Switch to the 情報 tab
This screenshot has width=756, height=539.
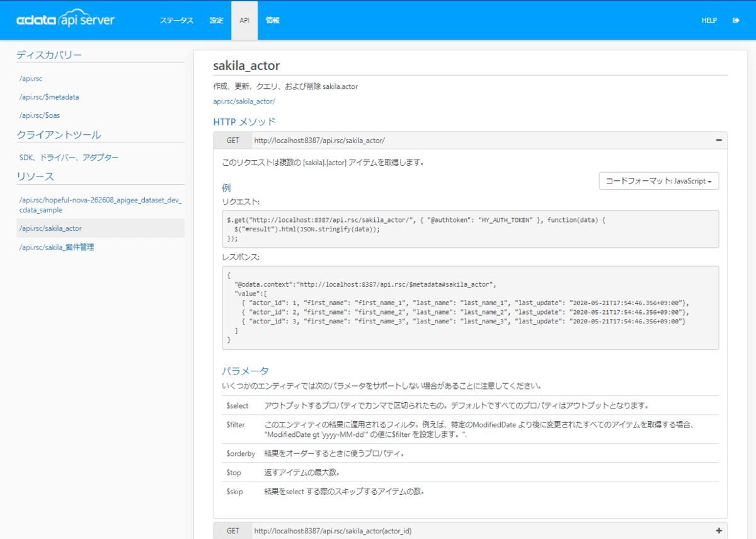click(x=273, y=20)
